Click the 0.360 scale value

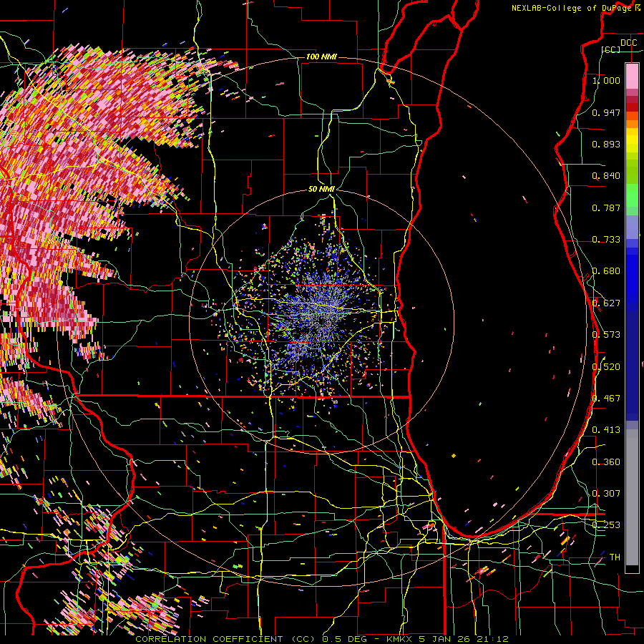click(x=606, y=462)
